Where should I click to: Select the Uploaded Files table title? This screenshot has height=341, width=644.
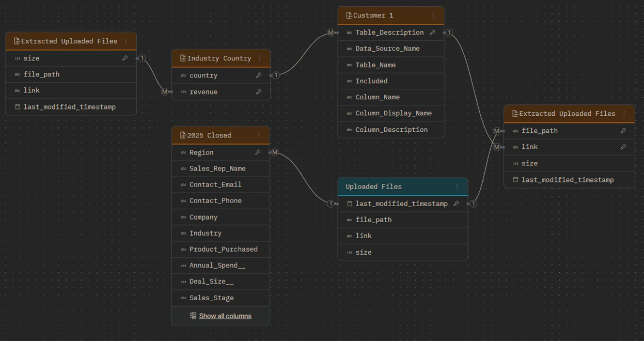click(373, 187)
